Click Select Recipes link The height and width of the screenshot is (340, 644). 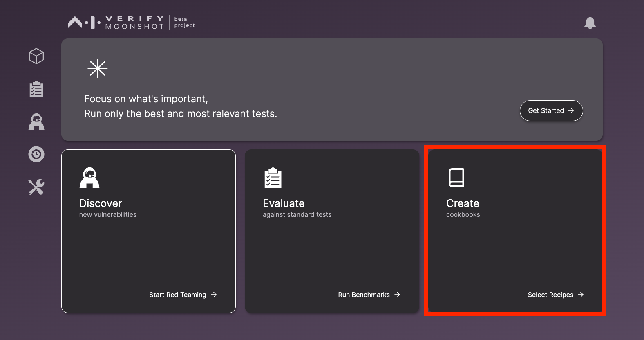[x=556, y=295]
